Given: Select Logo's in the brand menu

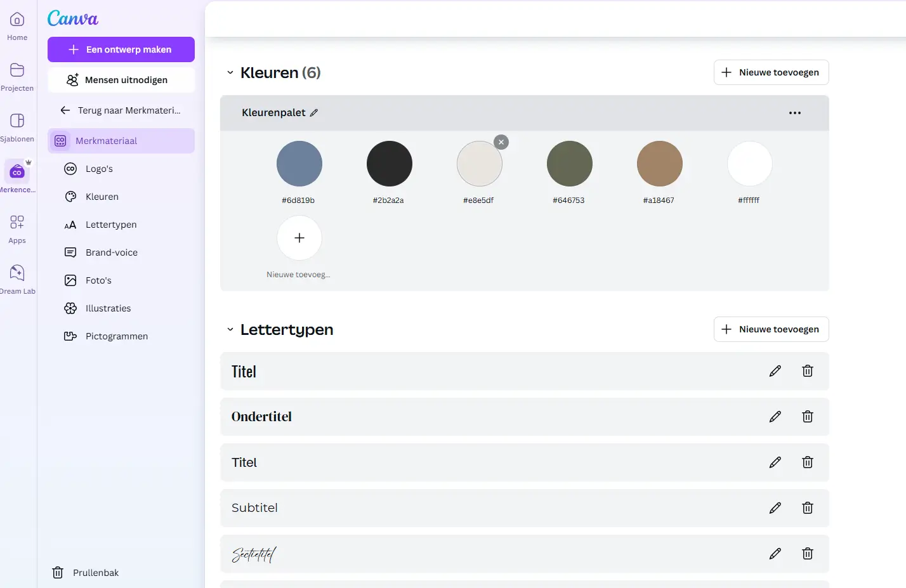Looking at the screenshot, I should (x=99, y=169).
